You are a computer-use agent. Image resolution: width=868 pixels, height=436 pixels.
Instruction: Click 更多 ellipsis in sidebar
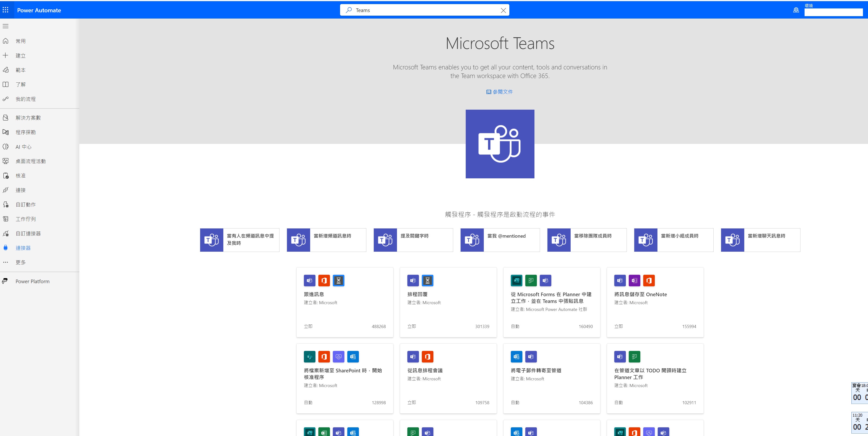point(6,262)
